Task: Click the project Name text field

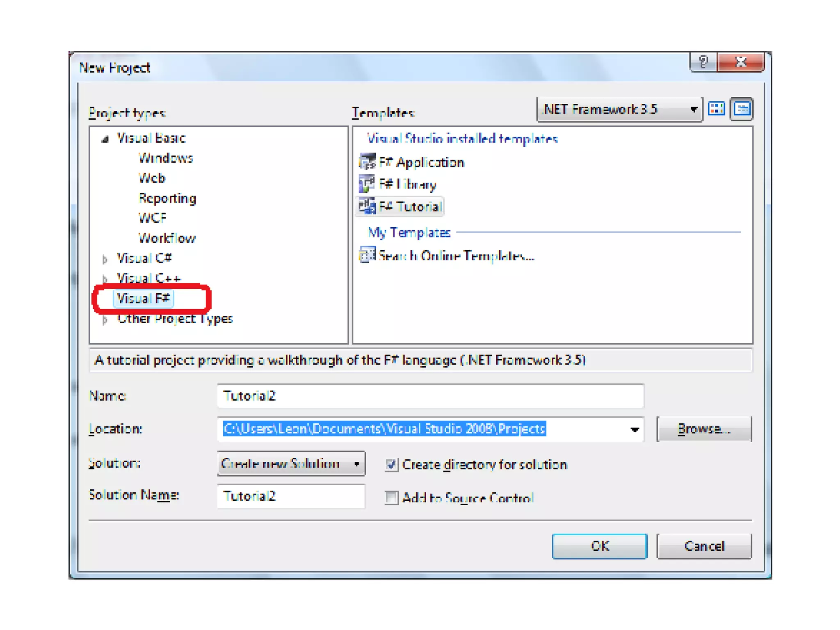Action: click(430, 396)
